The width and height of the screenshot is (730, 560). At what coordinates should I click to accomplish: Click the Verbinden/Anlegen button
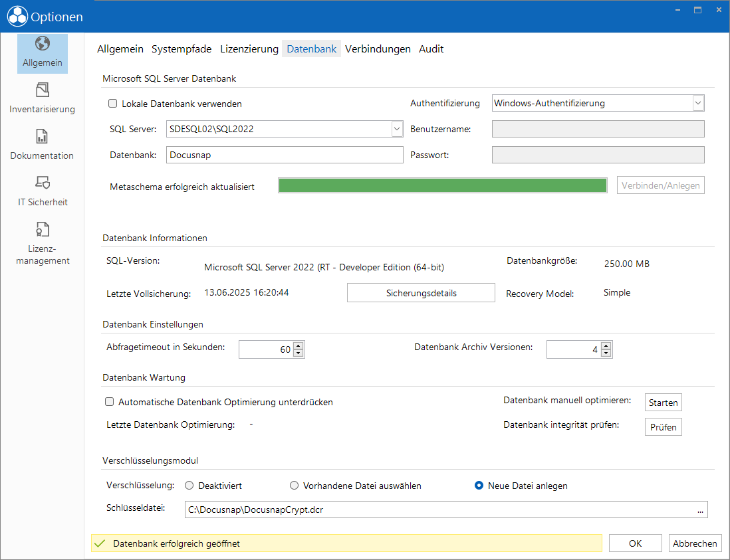661,185
